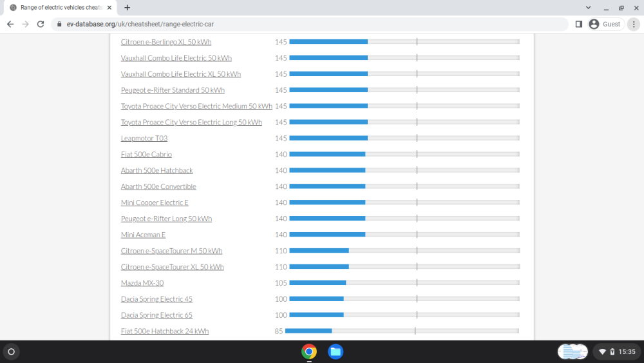
Task: Open the Guest profile menu
Action: 605,25
